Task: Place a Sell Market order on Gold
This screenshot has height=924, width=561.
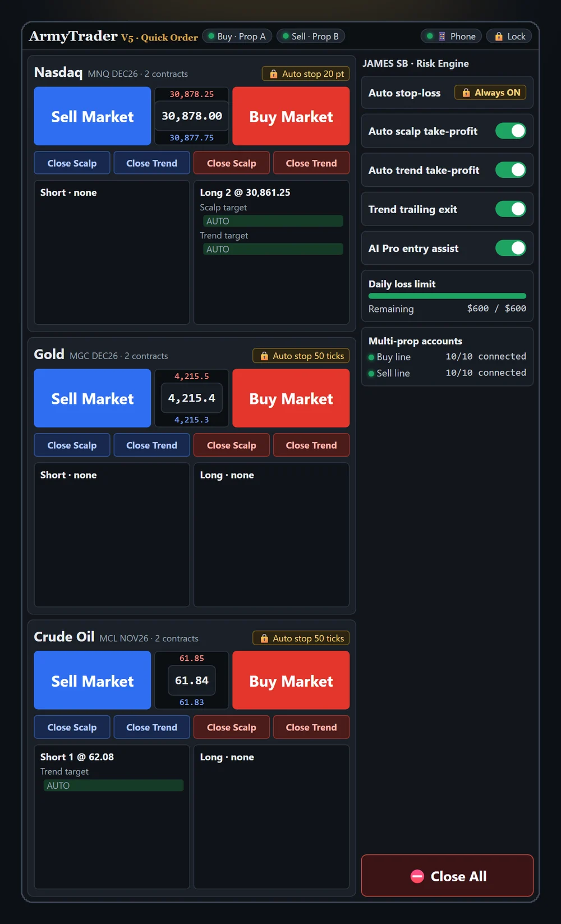Action: click(93, 398)
